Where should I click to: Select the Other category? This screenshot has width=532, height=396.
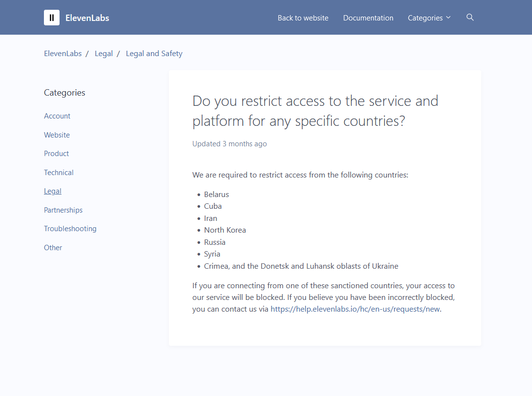pyautogui.click(x=53, y=248)
